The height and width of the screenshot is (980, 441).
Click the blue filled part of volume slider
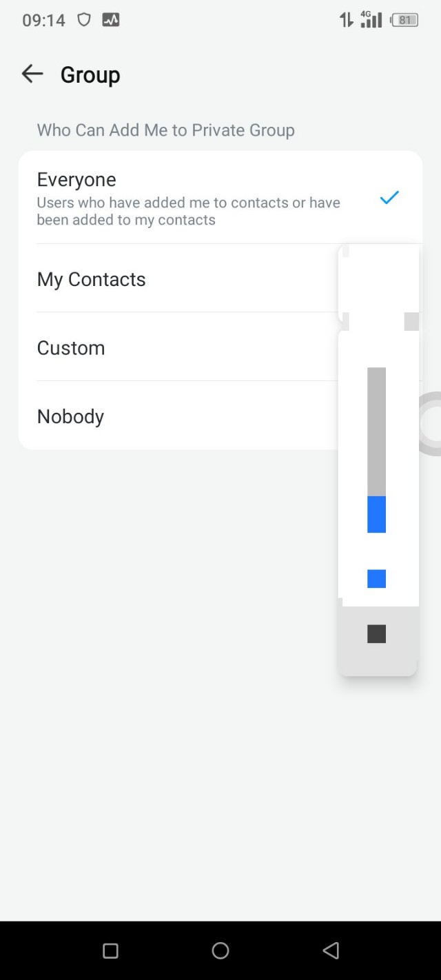click(x=376, y=514)
